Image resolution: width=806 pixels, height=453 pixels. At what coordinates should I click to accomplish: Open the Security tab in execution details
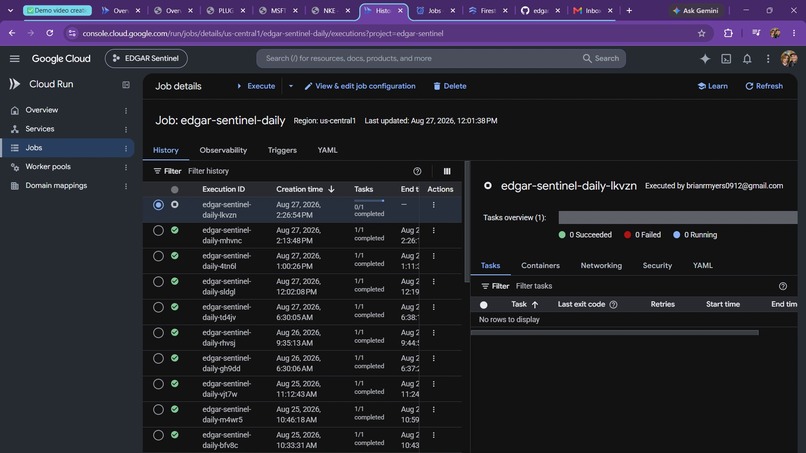coord(657,266)
